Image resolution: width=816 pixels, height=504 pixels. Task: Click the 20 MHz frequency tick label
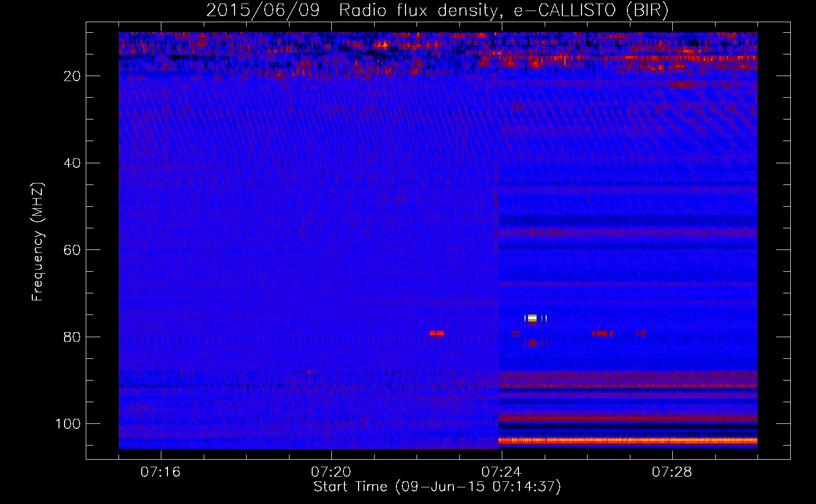[x=72, y=76]
